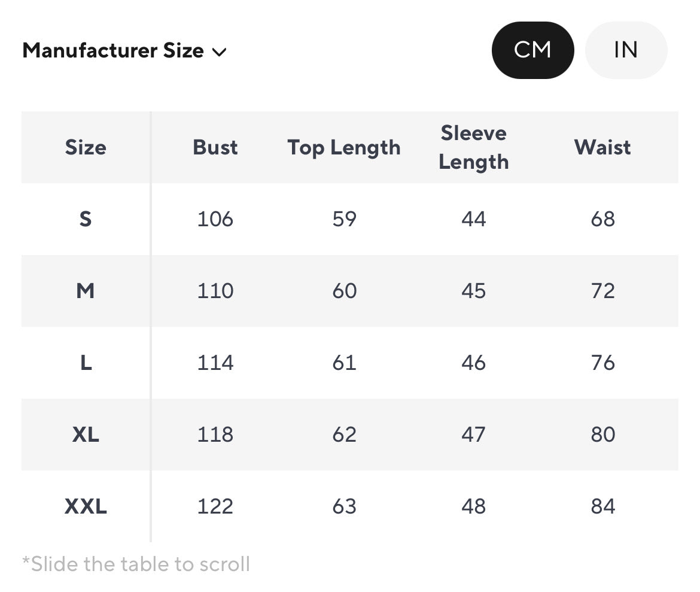Expand the Manufacturer Size dropdown chevron
700x592 pixels.
[x=220, y=52]
